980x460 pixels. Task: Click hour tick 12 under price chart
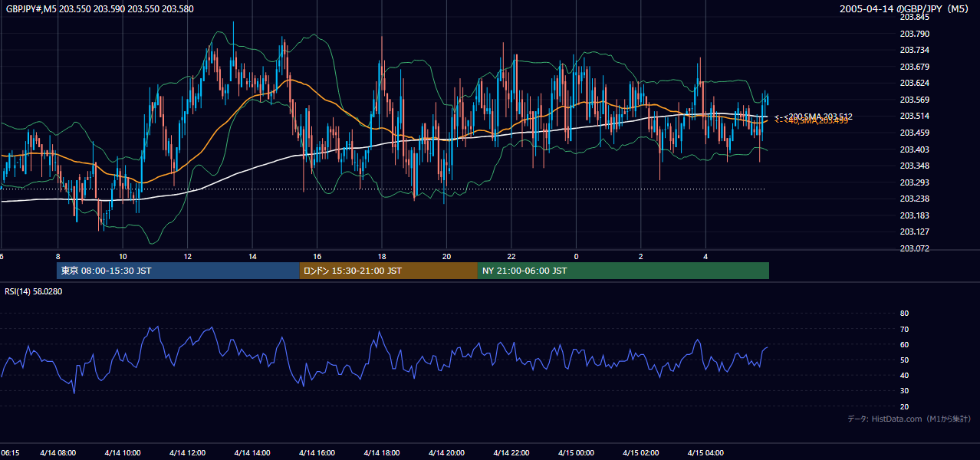click(x=187, y=256)
